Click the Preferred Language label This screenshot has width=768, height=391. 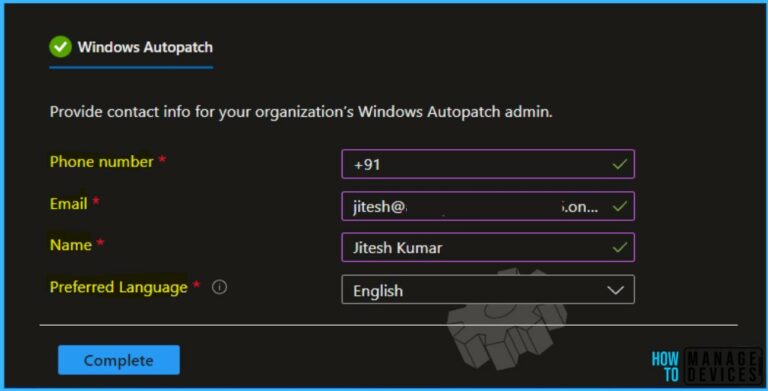pyautogui.click(x=119, y=287)
